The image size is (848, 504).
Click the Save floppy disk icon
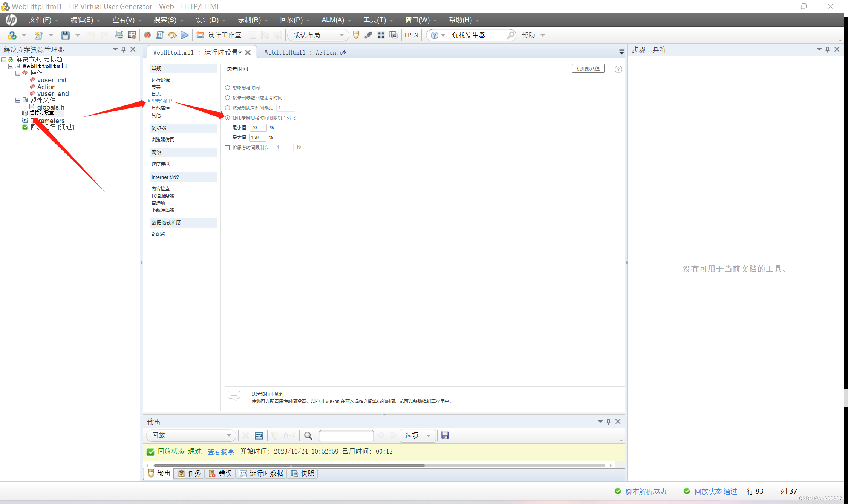point(66,35)
